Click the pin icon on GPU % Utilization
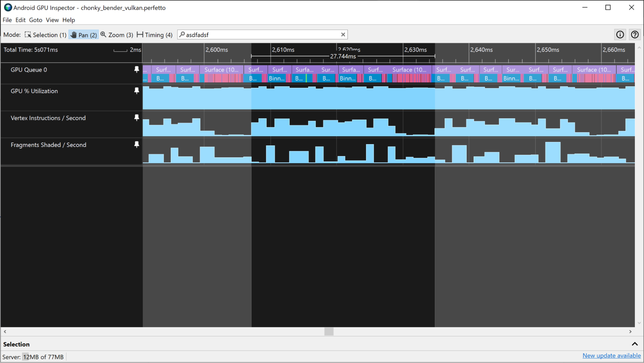 137,91
